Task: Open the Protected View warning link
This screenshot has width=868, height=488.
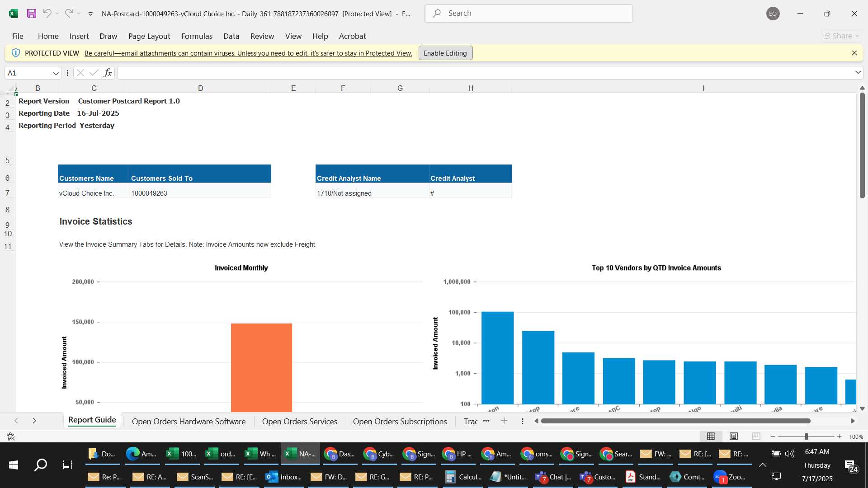Action: click(248, 53)
